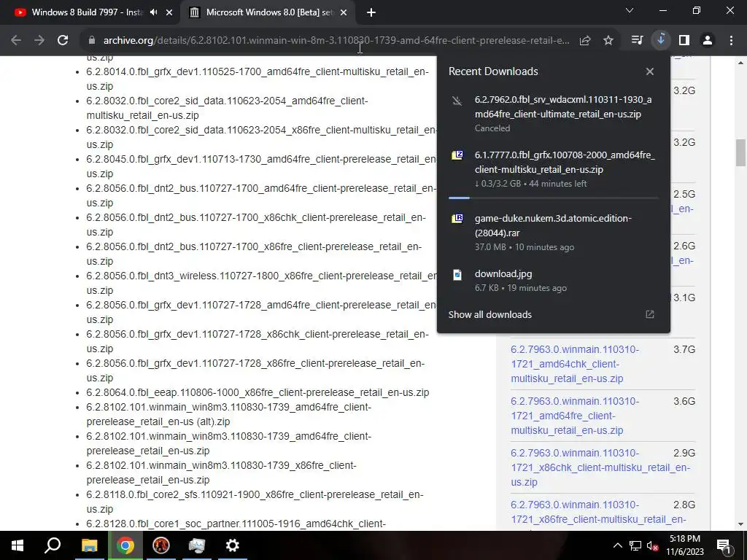The height and width of the screenshot is (560, 747).
Task: Open the media control toolbar icon
Action: 637,41
